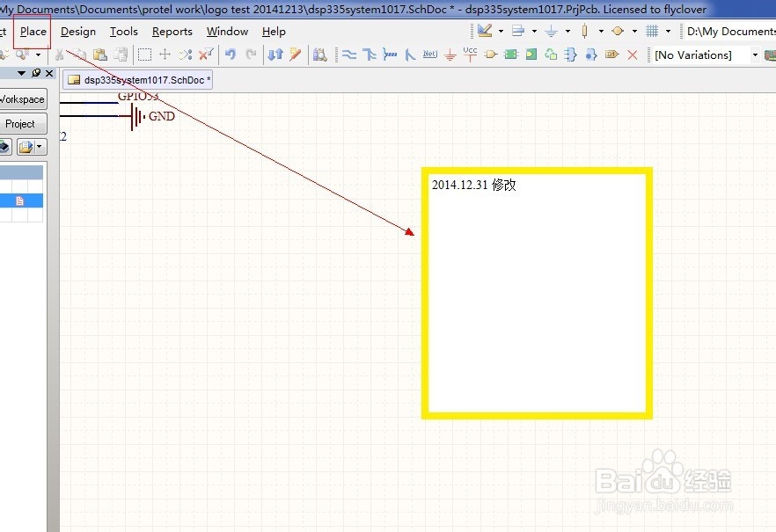
Task: Click the simulation sources icon
Action: [618, 31]
